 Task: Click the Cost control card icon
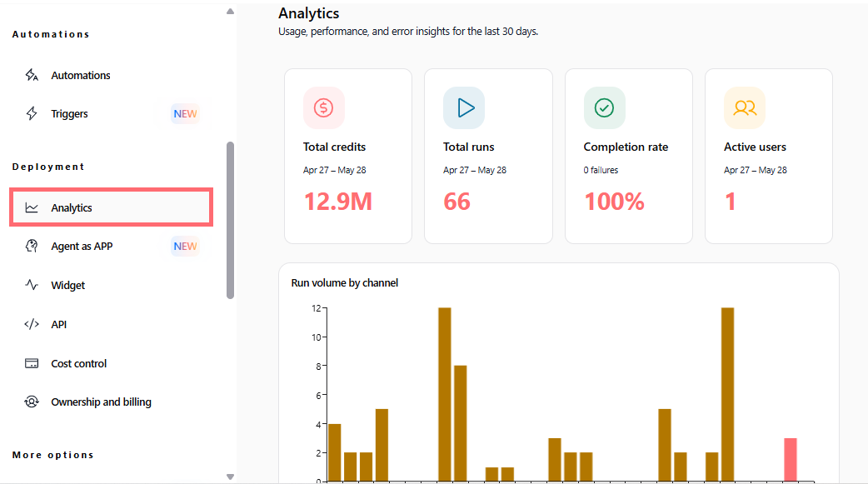click(32, 363)
